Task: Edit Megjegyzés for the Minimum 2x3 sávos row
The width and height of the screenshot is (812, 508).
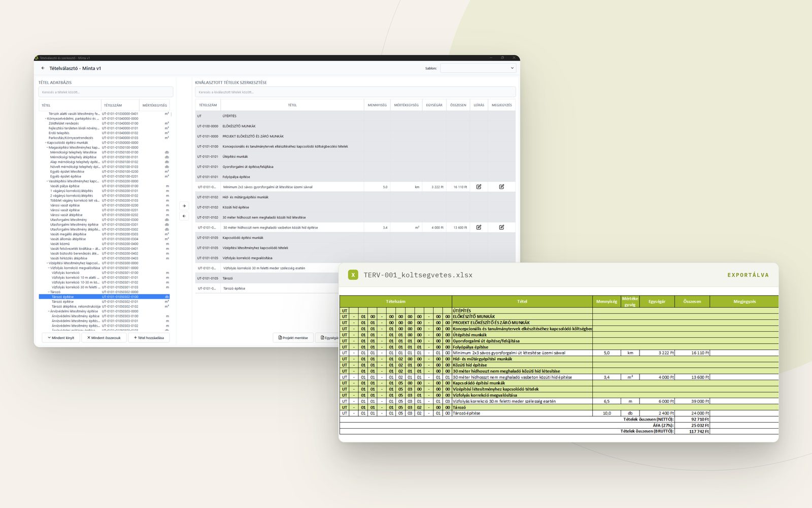Action: pos(501,187)
